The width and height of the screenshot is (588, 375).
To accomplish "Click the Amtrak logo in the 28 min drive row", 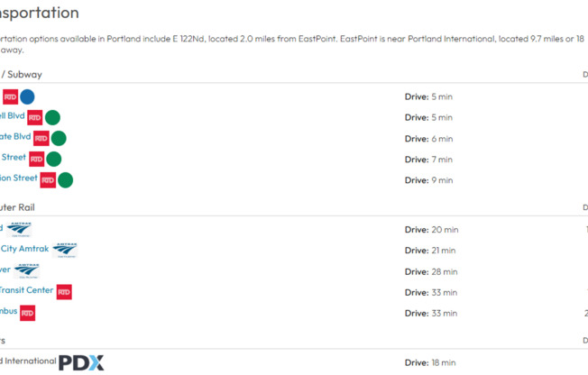I will [x=27, y=270].
